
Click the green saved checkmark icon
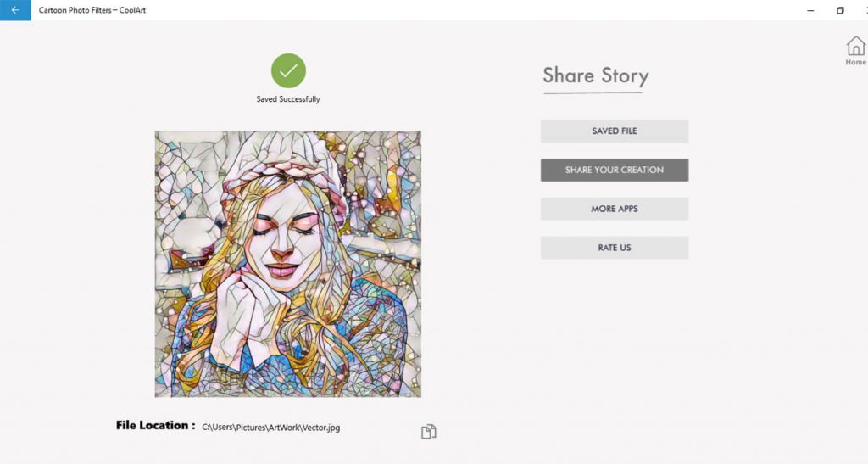[288, 70]
